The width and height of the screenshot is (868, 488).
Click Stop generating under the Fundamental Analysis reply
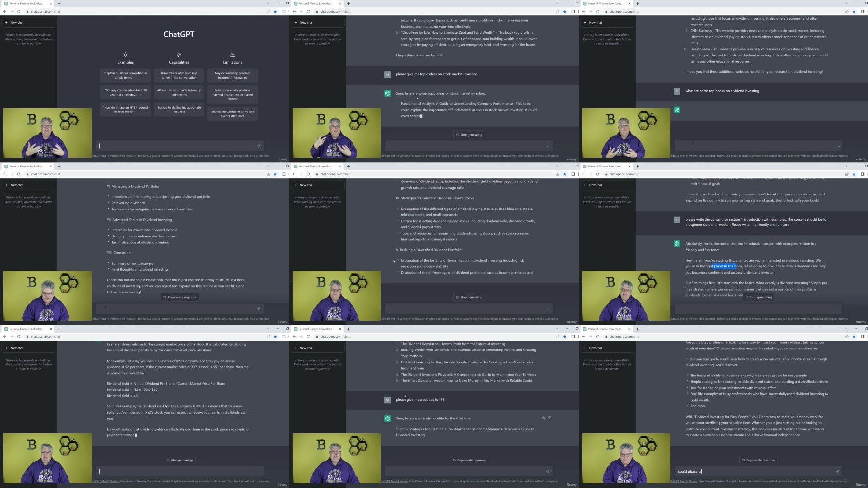(x=469, y=135)
